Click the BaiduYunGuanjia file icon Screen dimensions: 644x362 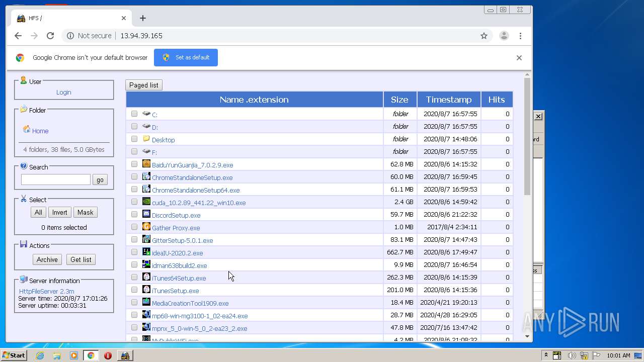[146, 164]
